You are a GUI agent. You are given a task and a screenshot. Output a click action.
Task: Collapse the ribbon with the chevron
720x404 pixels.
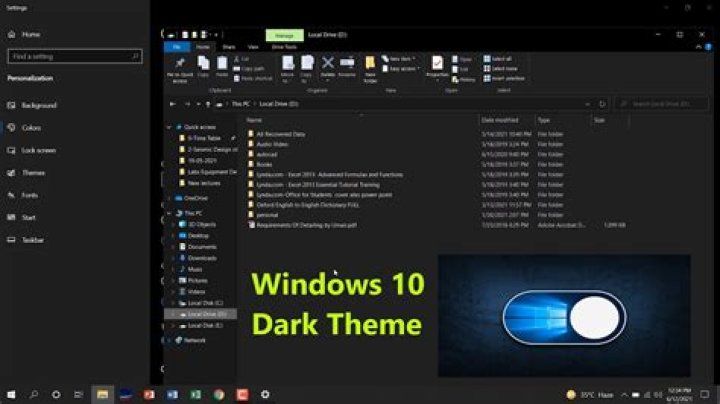pyautogui.click(x=698, y=47)
